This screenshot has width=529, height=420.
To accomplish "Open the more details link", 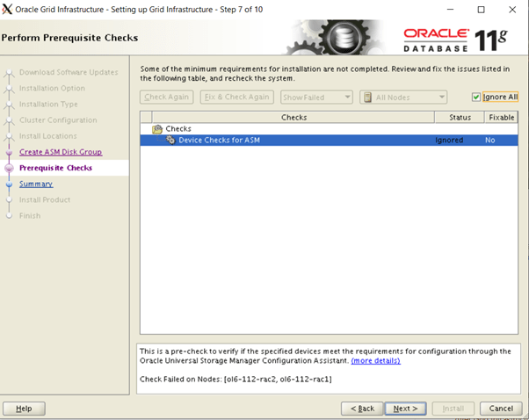I will coord(375,360).
